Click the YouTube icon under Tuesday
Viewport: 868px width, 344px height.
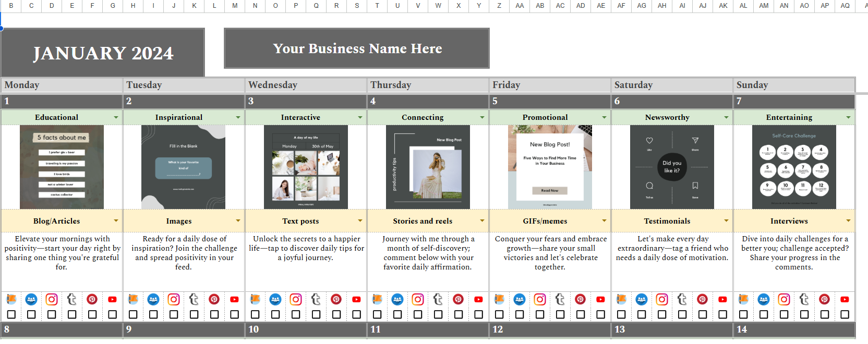(234, 299)
